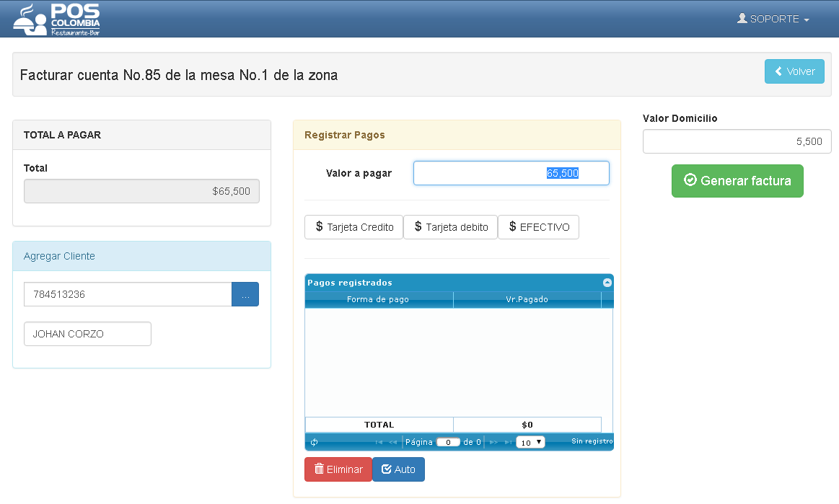Delete payment with the Eliminar button
The height and width of the screenshot is (504, 839).
[x=338, y=469]
